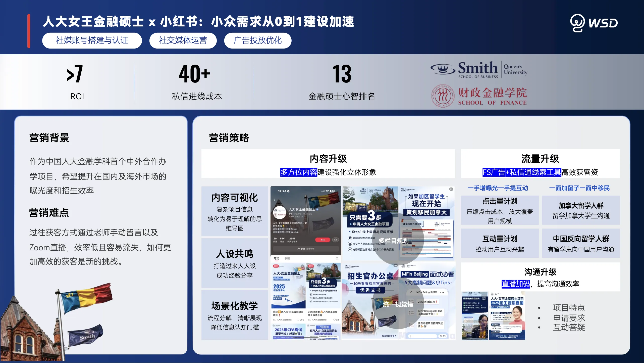The image size is (644, 363).
Task: Click the 内容可视化 card
Action: 235,211
